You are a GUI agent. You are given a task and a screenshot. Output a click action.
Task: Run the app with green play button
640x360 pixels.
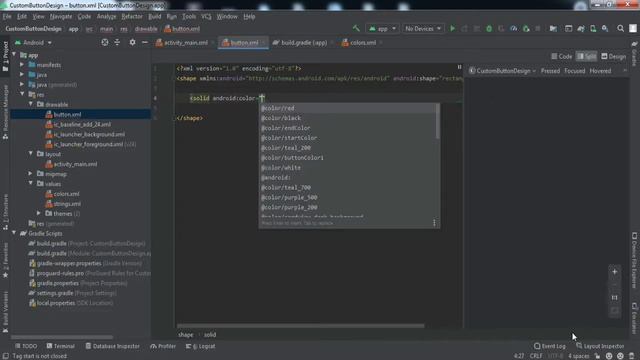tap(452, 29)
